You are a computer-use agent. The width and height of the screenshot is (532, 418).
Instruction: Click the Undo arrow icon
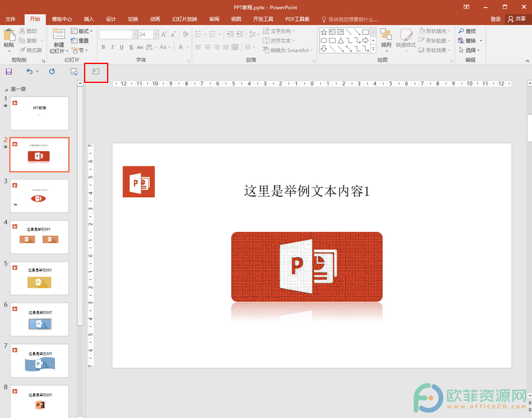pos(30,71)
